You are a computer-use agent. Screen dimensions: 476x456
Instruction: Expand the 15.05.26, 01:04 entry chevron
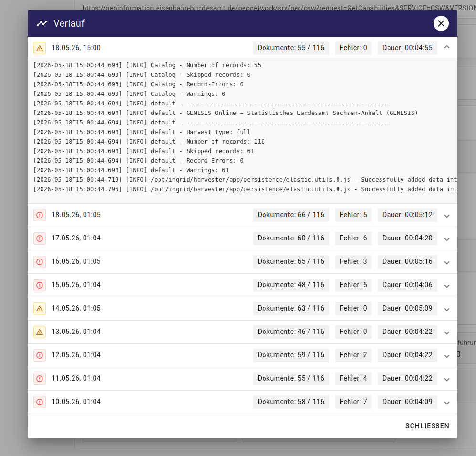tap(446, 286)
